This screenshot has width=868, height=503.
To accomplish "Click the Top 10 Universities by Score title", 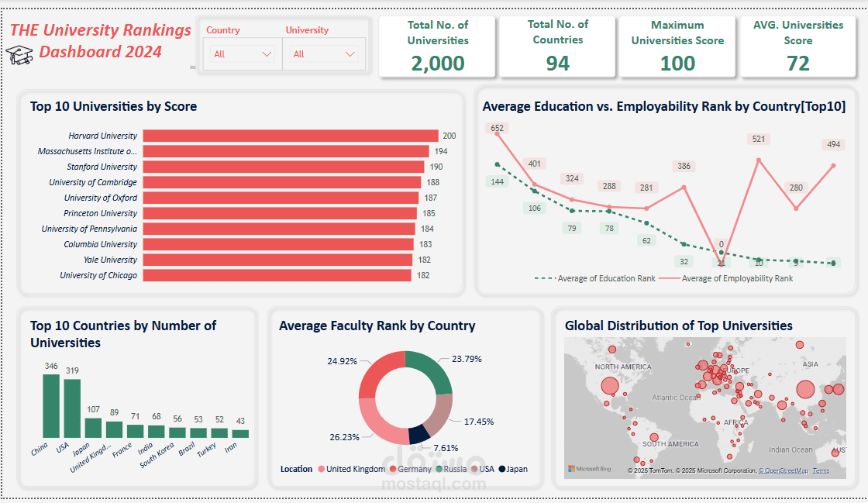I will [x=113, y=107].
